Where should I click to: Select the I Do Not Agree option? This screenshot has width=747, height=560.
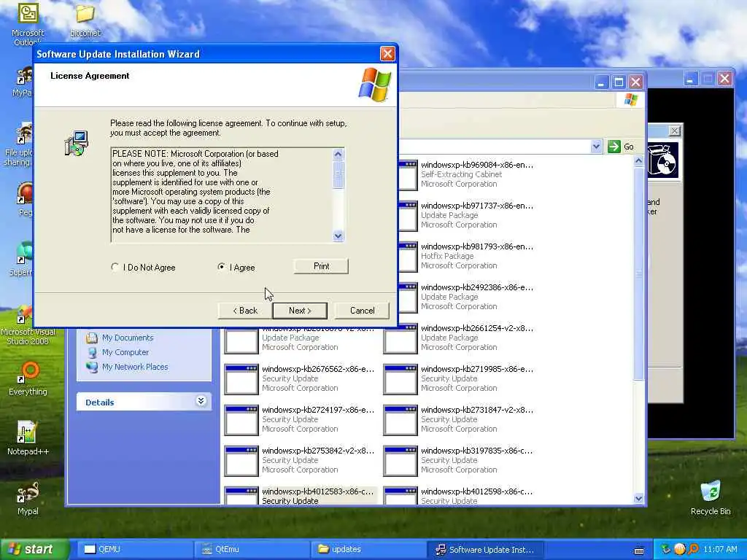(x=115, y=267)
